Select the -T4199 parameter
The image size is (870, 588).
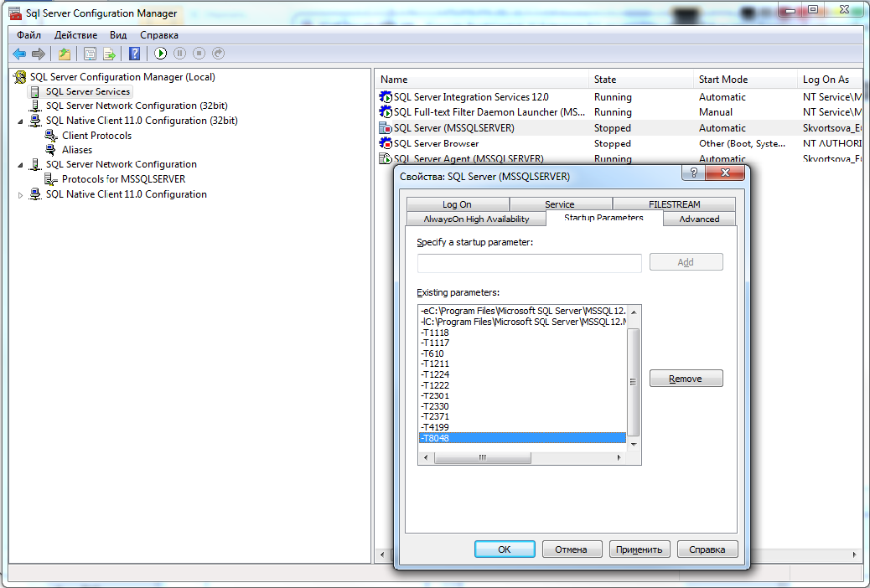click(523, 427)
